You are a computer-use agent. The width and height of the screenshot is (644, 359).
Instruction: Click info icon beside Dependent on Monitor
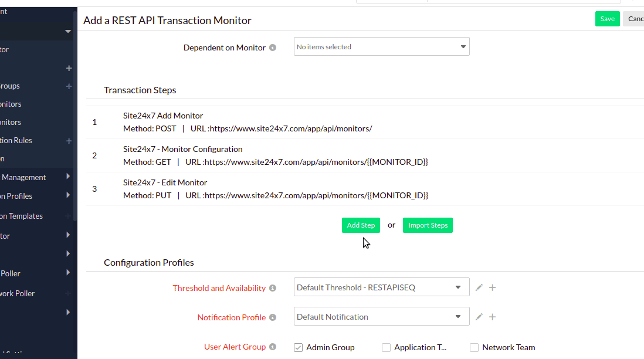273,48
